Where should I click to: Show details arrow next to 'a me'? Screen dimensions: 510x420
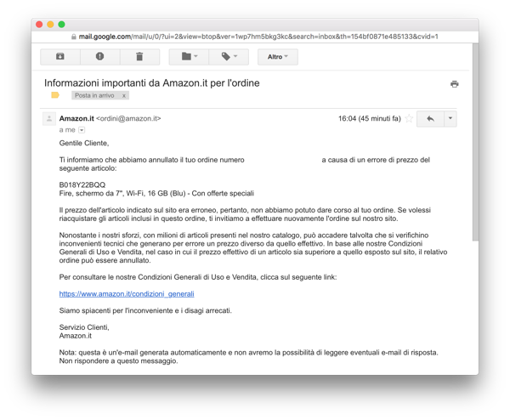[82, 130]
